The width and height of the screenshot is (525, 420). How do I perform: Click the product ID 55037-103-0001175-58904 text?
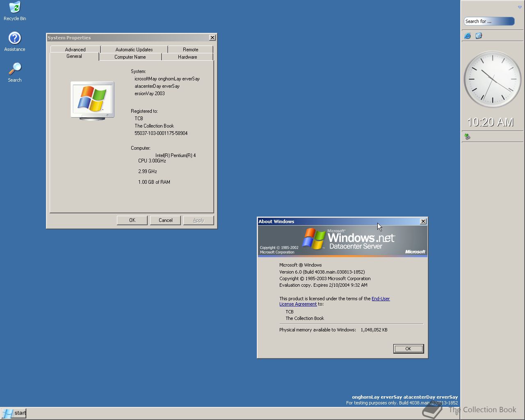tap(161, 133)
